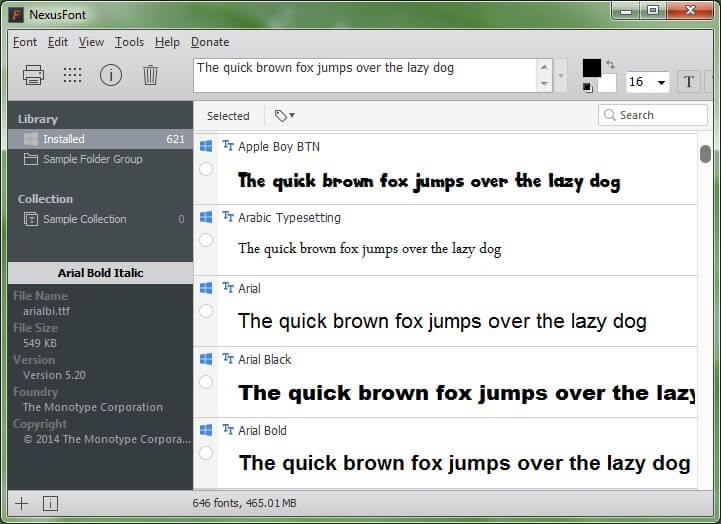Click the Apple Boy BTN font name
The width and height of the screenshot is (721, 524).
tap(279, 146)
